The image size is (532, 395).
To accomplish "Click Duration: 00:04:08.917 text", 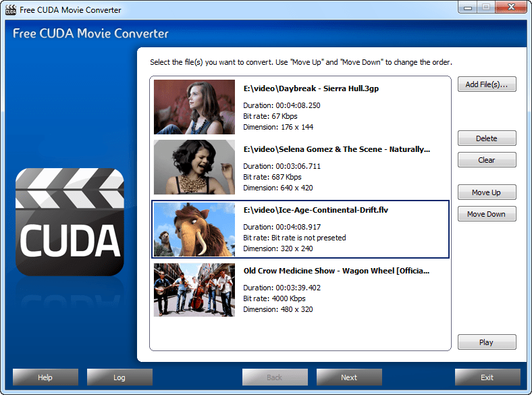I will tap(282, 227).
